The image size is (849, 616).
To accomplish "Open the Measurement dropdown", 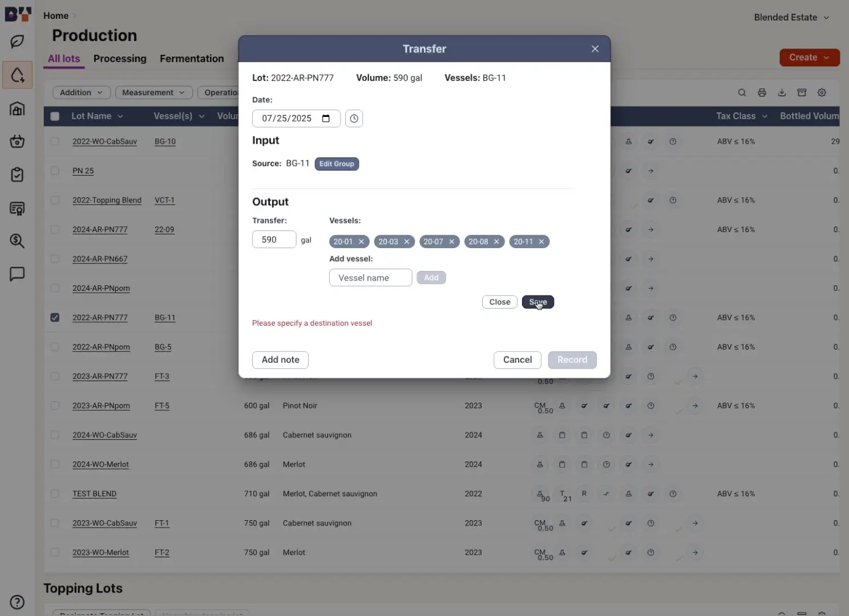I will click(153, 92).
